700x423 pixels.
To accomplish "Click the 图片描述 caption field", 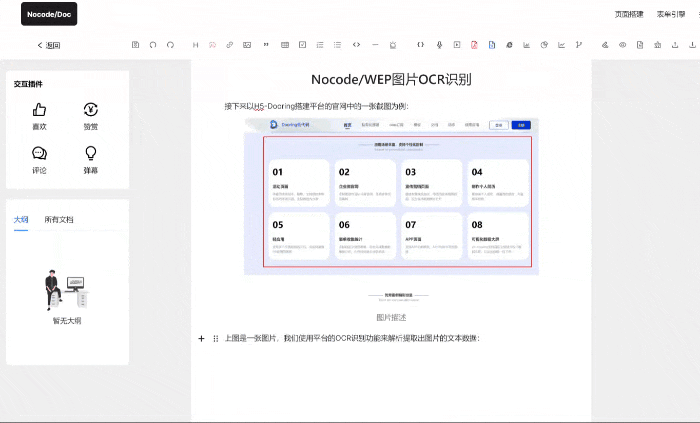I will click(391, 317).
